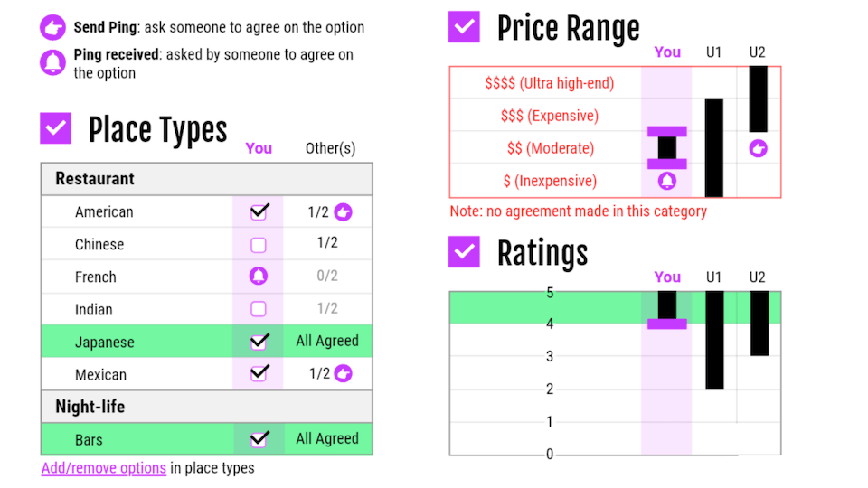Click the upper handle of your price range slider
This screenshot has height=488, width=868.
coord(667,132)
